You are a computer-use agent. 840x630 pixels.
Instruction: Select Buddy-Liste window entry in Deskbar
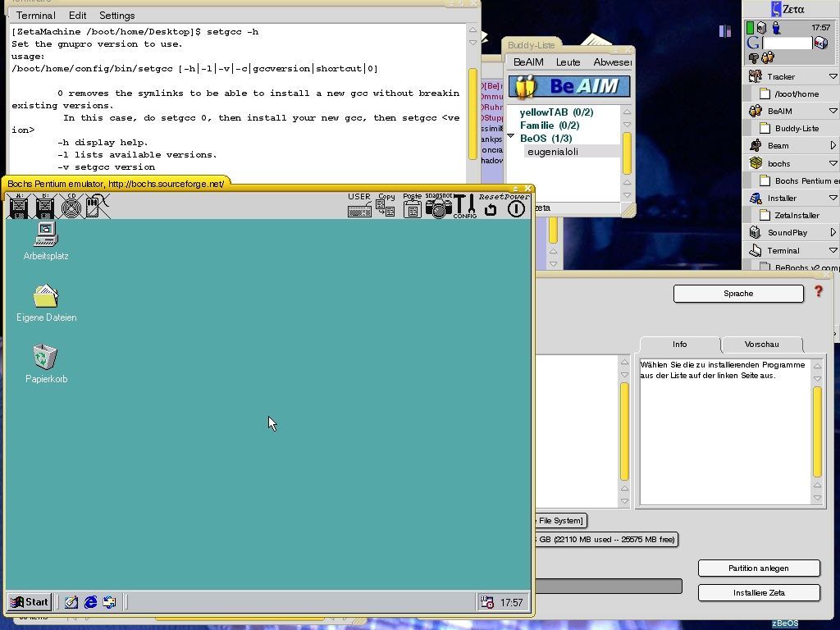[791, 128]
